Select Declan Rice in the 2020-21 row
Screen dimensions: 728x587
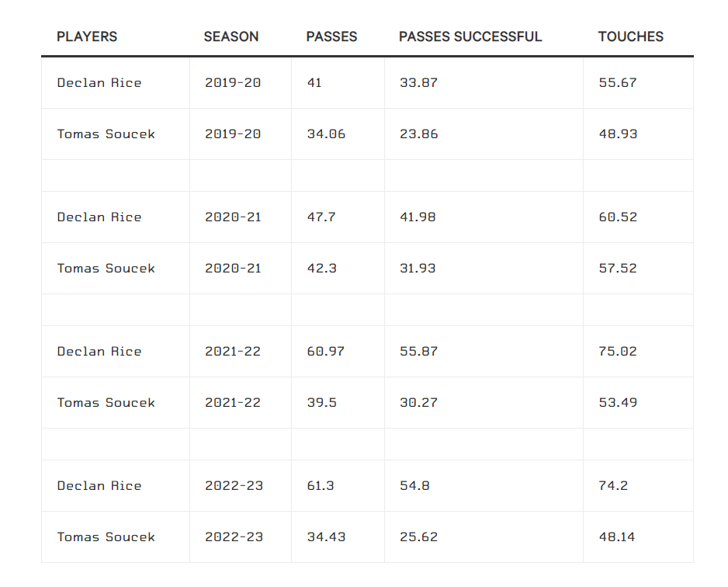pos(99,217)
